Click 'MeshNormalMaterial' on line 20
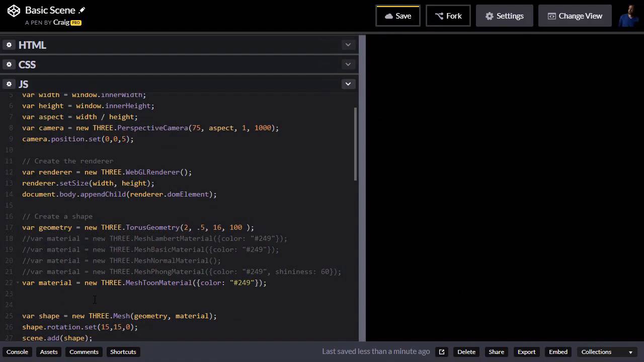 pos(171,260)
